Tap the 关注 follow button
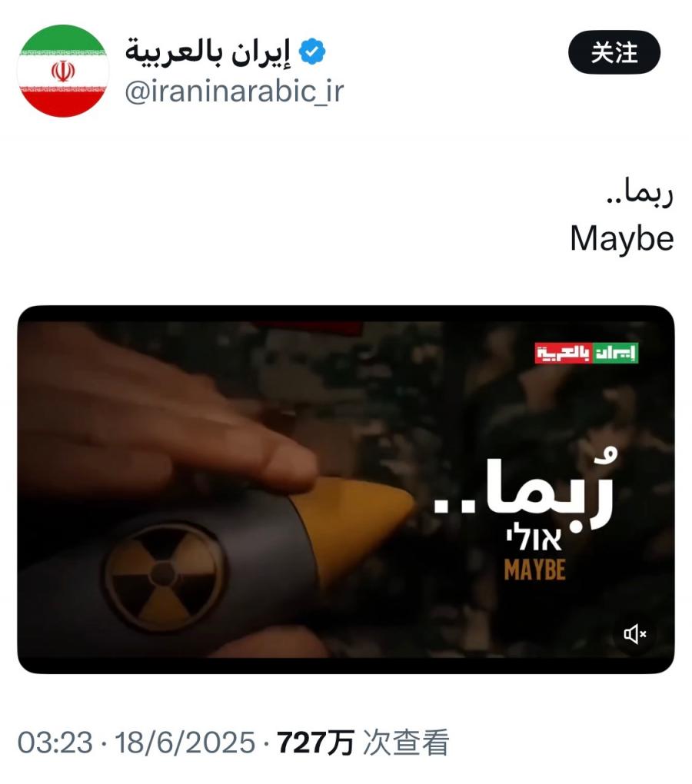The height and width of the screenshot is (784, 692). coord(614,52)
